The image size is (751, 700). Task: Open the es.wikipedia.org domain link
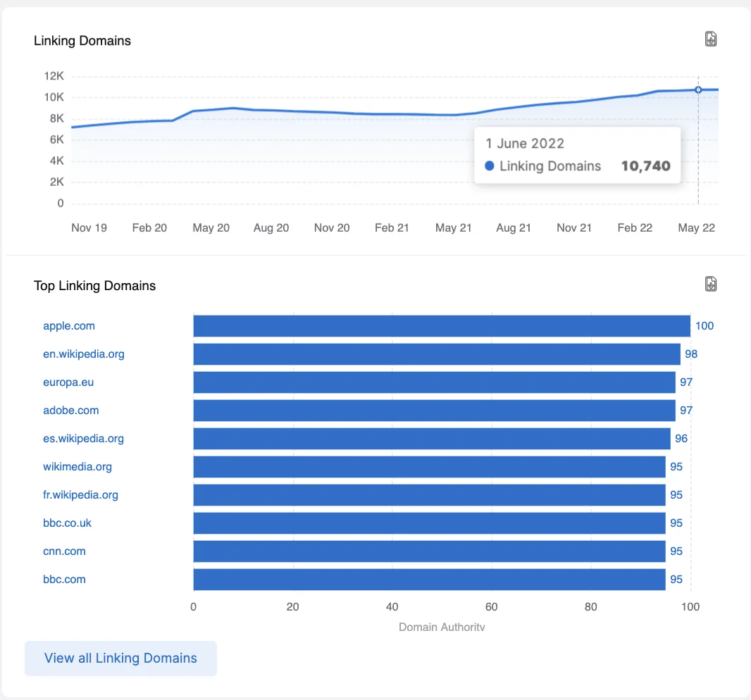(x=83, y=439)
